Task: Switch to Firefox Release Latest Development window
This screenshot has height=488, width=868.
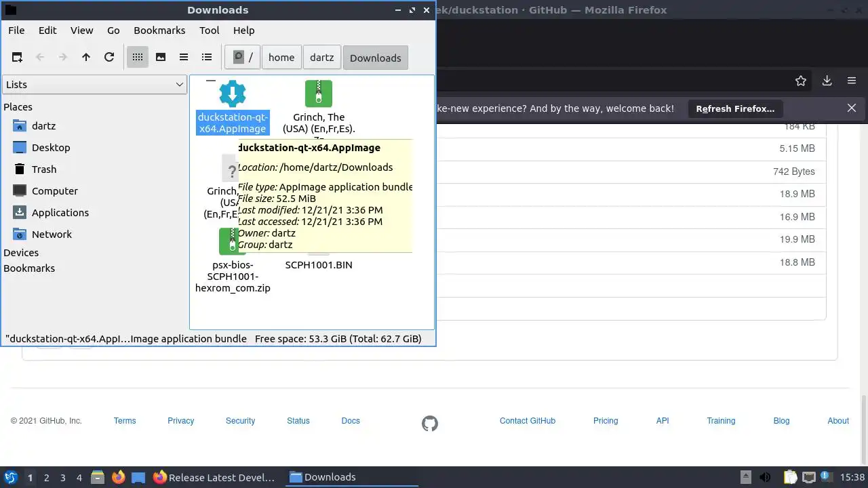Action: pos(215,477)
